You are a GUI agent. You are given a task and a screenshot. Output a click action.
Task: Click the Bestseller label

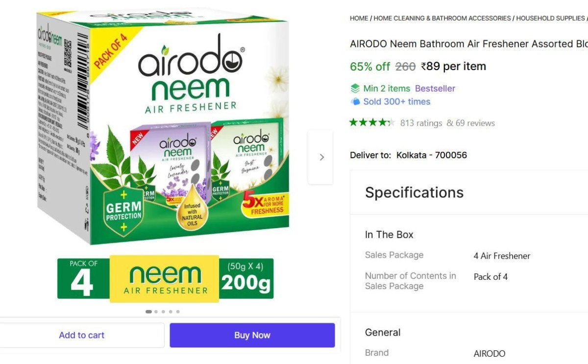click(x=434, y=88)
